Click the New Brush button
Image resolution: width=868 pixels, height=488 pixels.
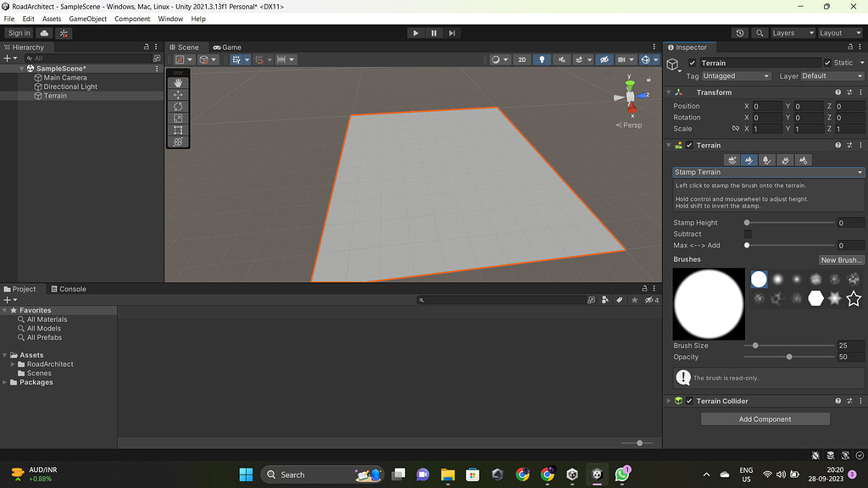click(841, 259)
